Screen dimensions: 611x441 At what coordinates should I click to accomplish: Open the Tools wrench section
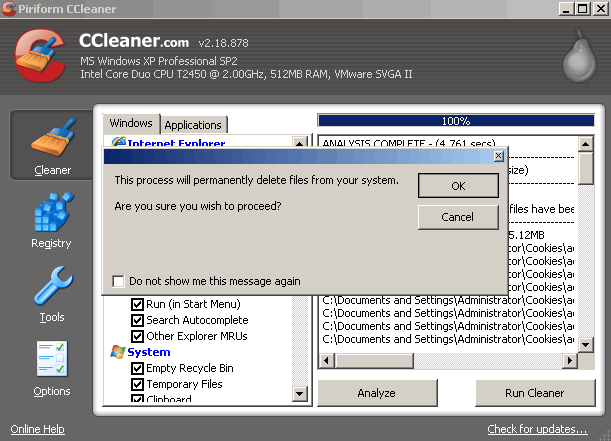click(52, 295)
